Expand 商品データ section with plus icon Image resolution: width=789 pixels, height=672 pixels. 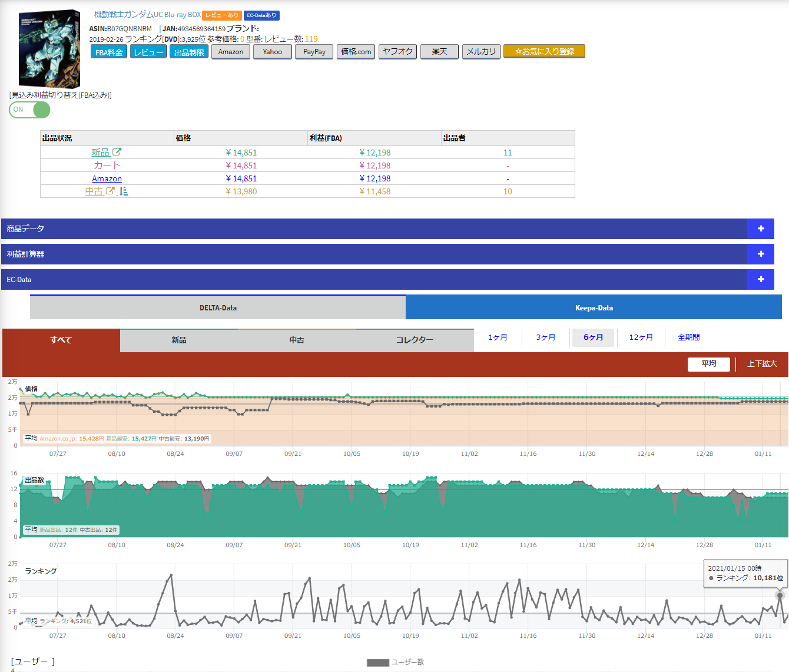(761, 229)
